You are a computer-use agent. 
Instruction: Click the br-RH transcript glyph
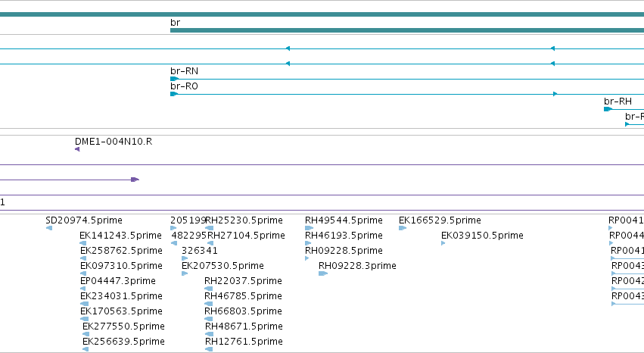click(608, 109)
